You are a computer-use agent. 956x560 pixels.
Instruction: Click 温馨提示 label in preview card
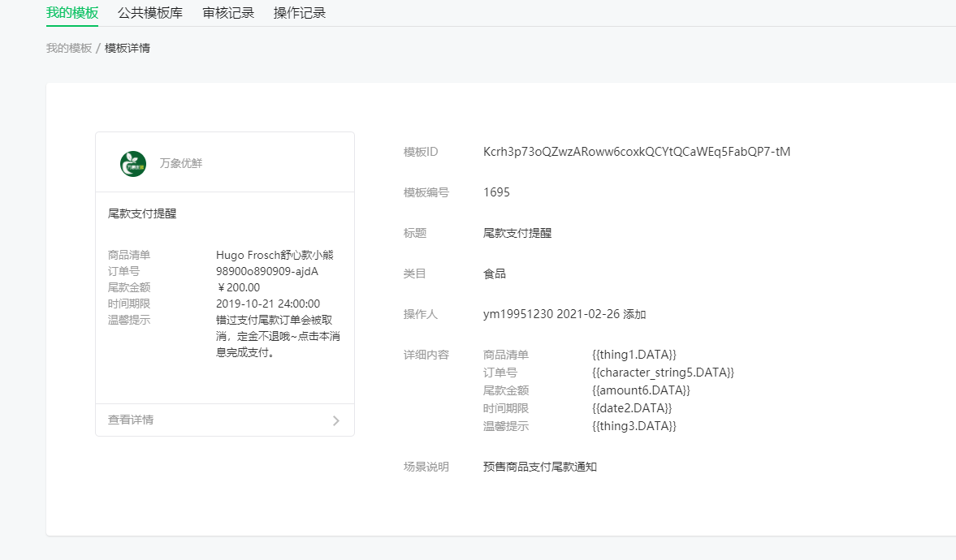129,320
